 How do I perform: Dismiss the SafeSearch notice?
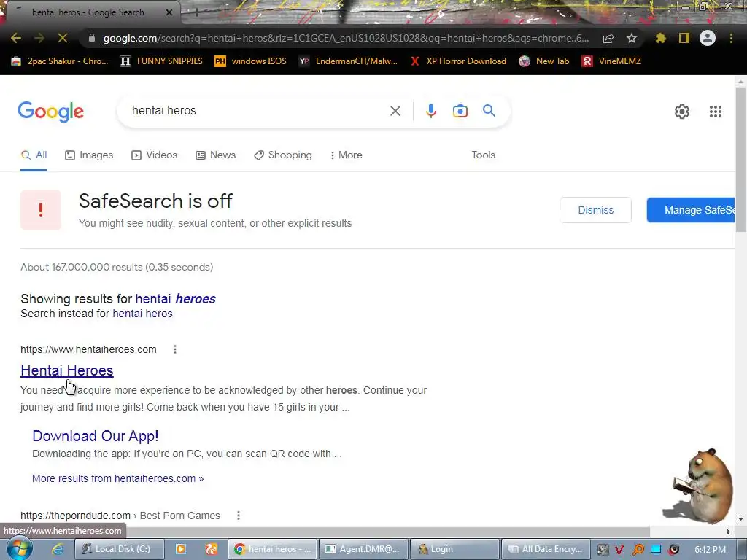tap(595, 210)
